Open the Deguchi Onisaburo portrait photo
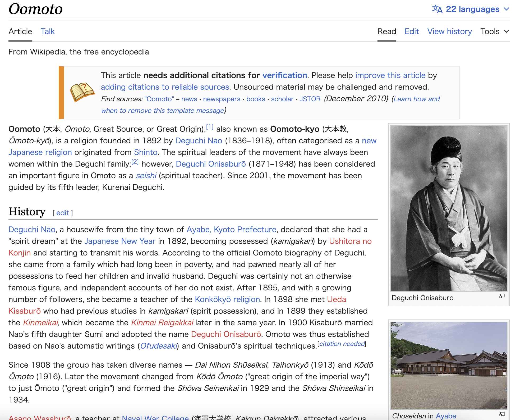 pos(449,208)
